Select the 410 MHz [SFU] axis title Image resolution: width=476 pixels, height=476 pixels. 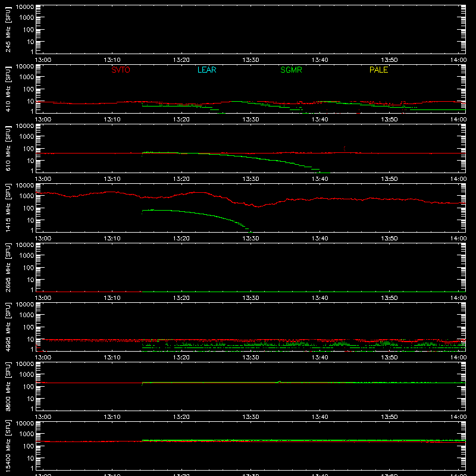point(8,89)
